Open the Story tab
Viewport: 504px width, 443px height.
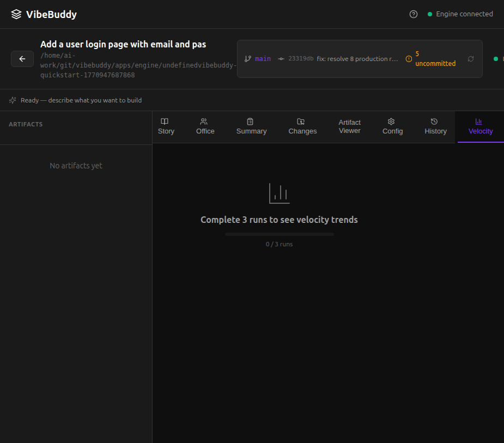[x=166, y=127]
